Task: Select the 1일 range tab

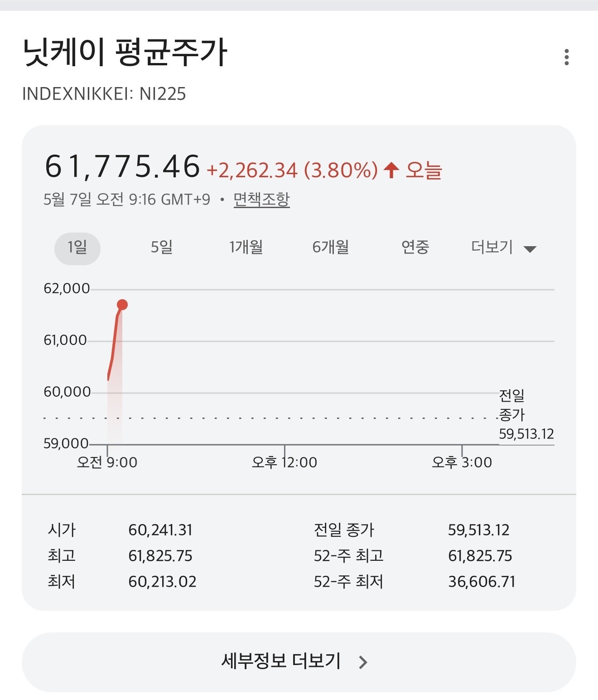Action: coord(77,248)
